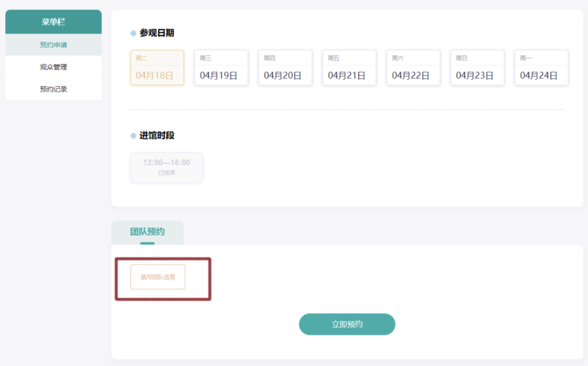This screenshot has width=588, height=366.
Task: Click the 填写团队信息 button
Action: click(158, 277)
